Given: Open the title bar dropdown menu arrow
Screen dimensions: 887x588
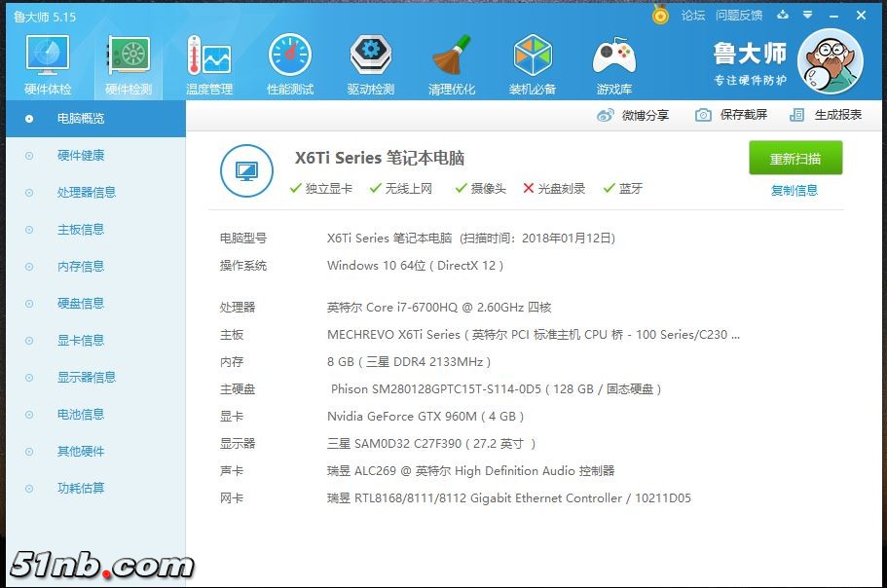Looking at the screenshot, I should (x=784, y=16).
